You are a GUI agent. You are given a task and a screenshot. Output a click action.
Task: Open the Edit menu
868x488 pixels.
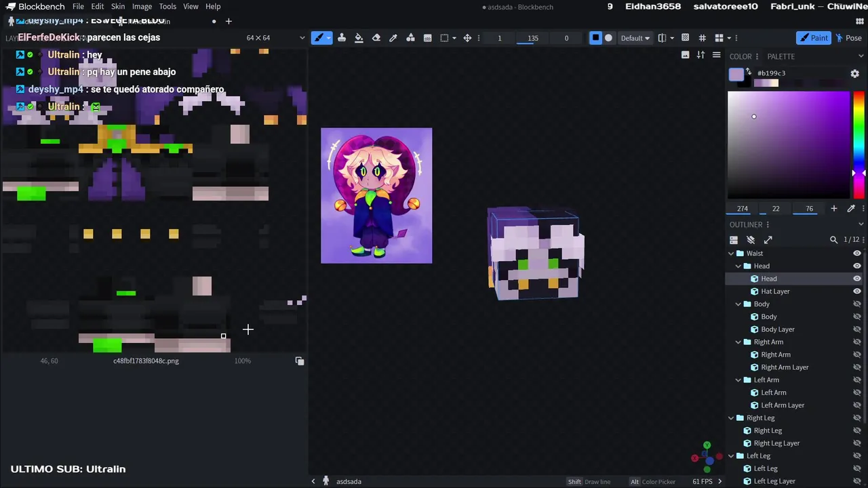tap(98, 7)
